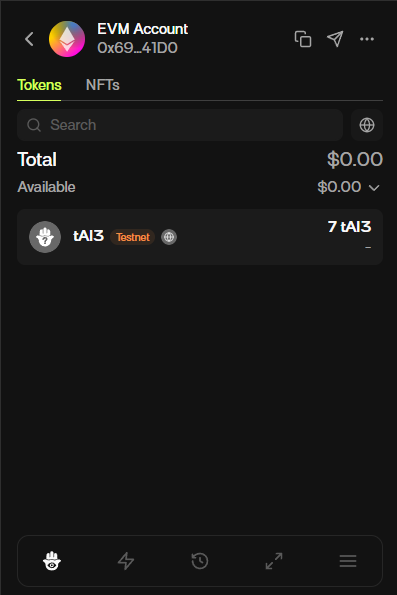Switch to the Tokens tab

[x=39, y=85]
